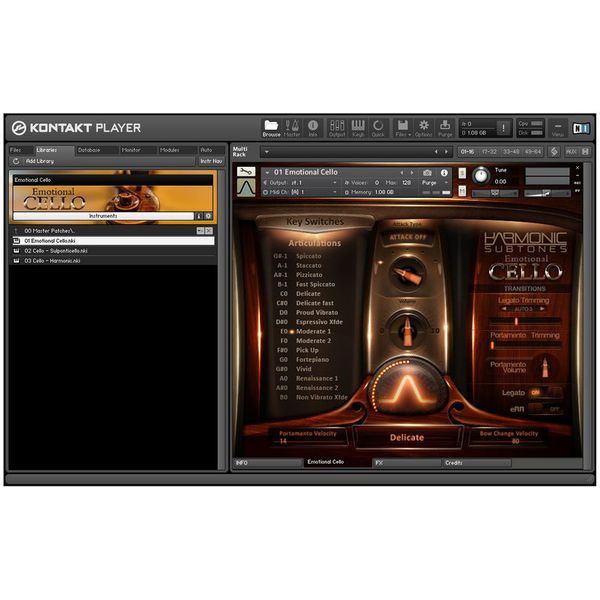
Task: Click the Add Library button
Action: click(38, 161)
